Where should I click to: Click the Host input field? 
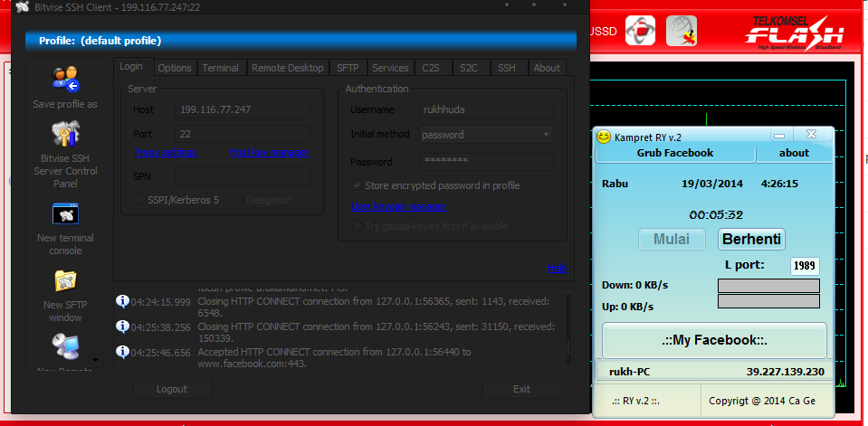click(x=243, y=109)
